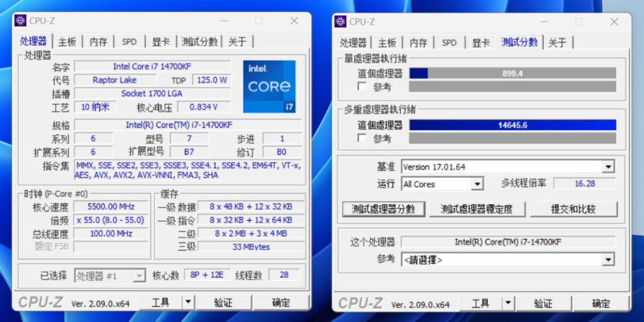Click the multi-thread 14645.6 score bar

tap(513, 125)
